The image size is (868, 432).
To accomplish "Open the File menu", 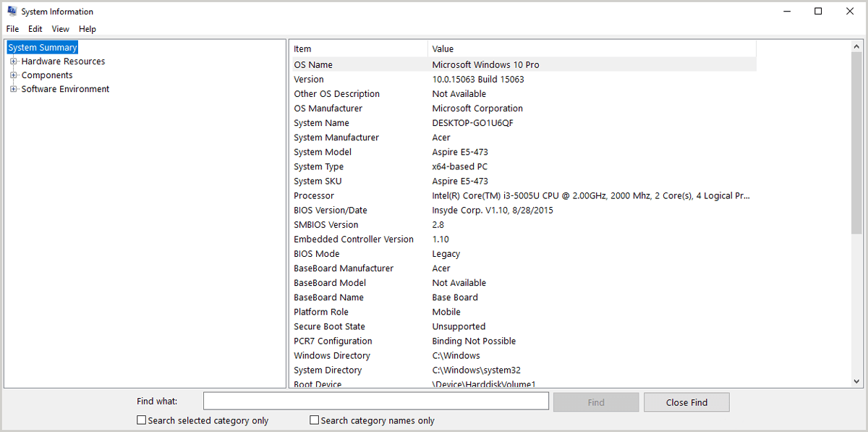I will (x=12, y=29).
